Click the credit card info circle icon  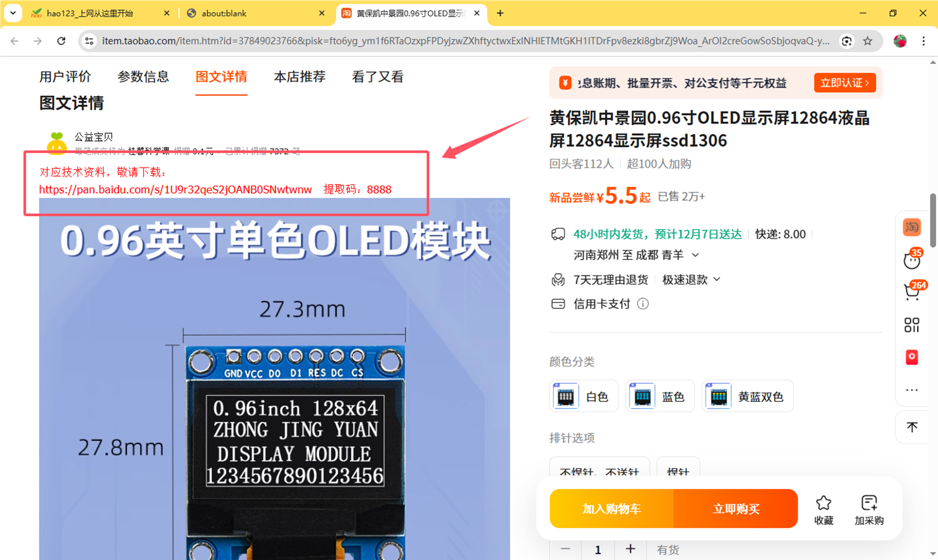pos(642,304)
